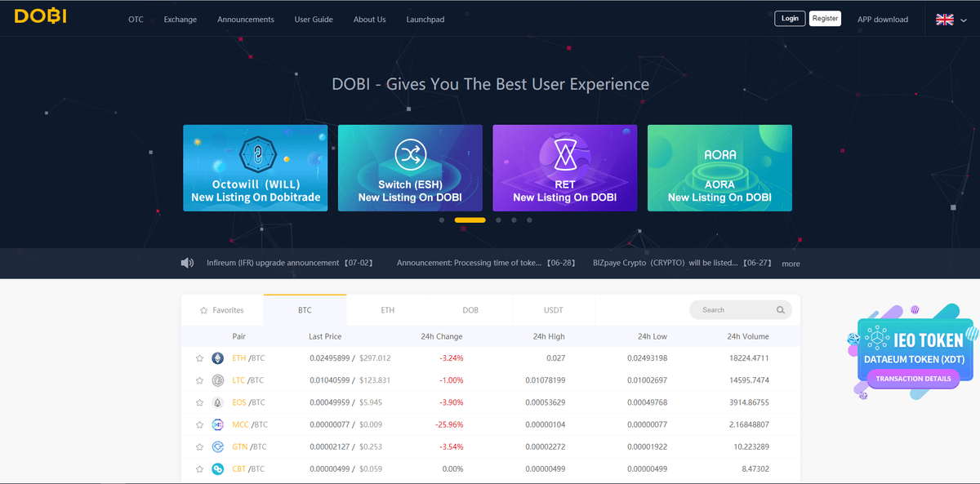Click the 24h high value '0.00053629'
Viewport: 980px width, 484px height.
(x=546, y=402)
